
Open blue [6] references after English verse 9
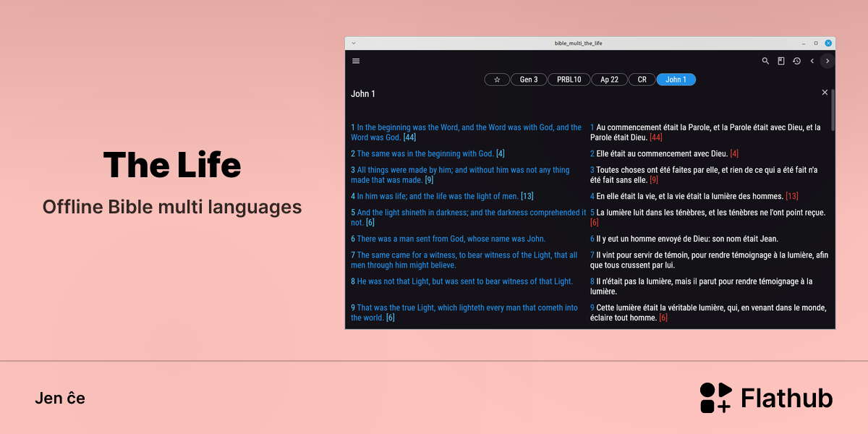pyautogui.click(x=391, y=318)
